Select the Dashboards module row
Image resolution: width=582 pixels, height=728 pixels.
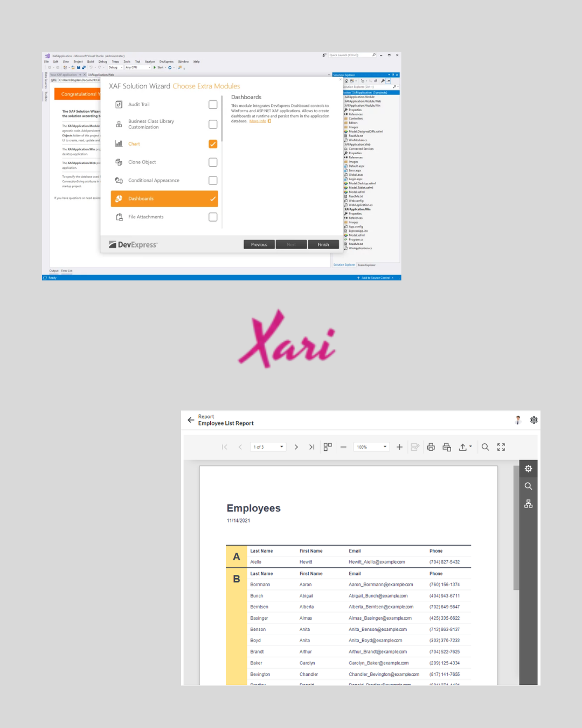click(x=164, y=199)
